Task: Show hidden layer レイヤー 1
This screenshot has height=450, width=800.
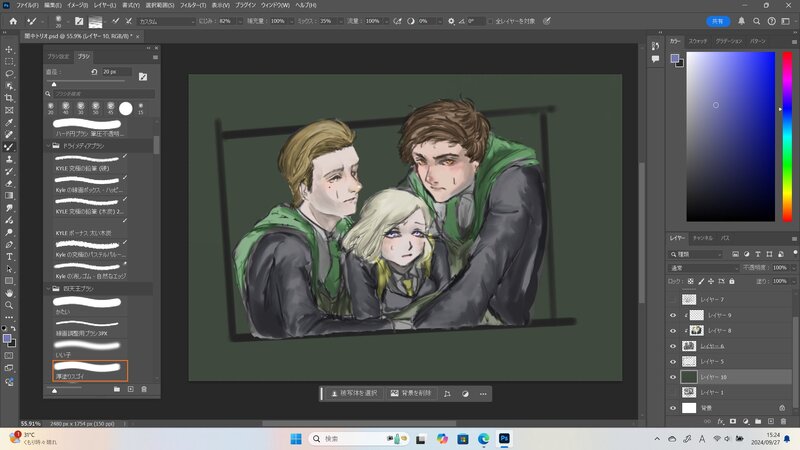Action: (672, 392)
